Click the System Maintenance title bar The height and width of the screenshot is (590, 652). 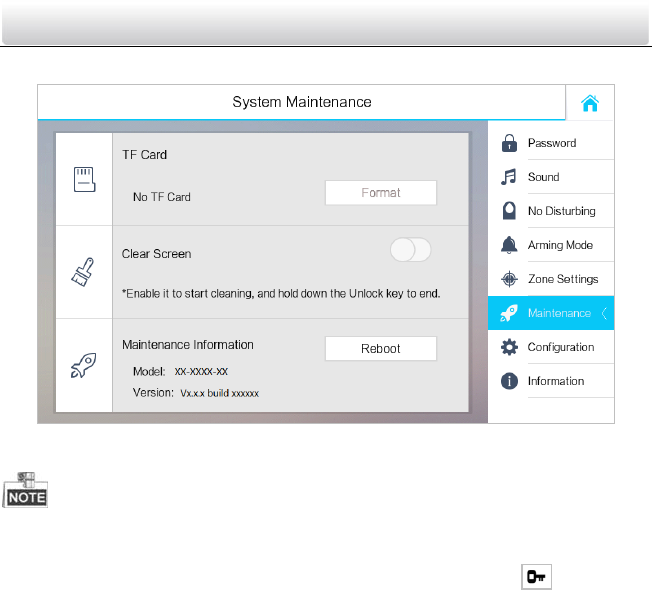pyautogui.click(x=301, y=102)
